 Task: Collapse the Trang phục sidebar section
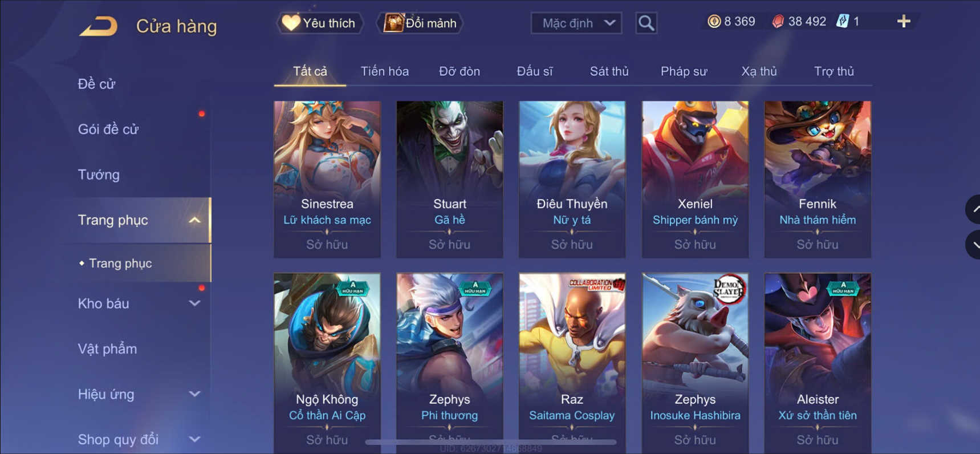pos(194,220)
